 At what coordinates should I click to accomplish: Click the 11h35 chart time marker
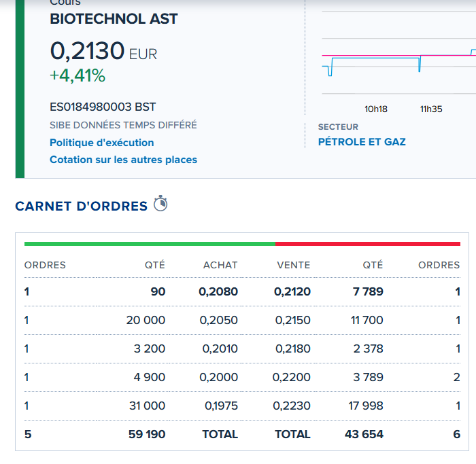pos(431,109)
